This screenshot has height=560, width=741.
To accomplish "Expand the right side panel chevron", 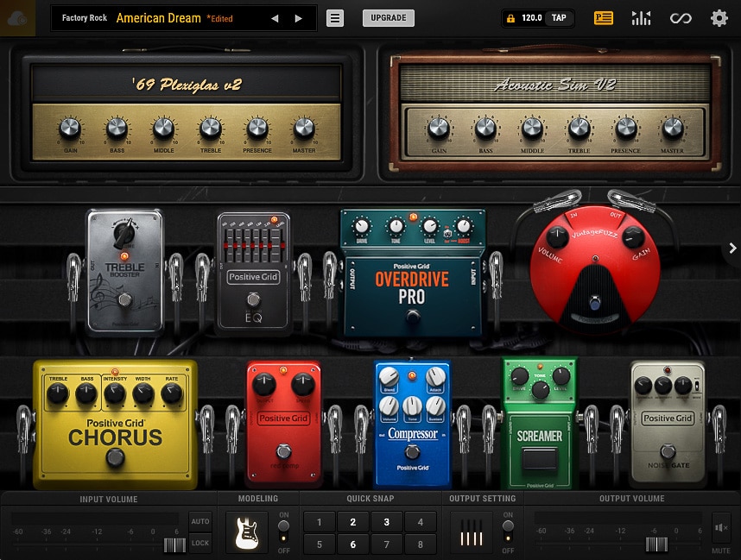I will point(731,248).
